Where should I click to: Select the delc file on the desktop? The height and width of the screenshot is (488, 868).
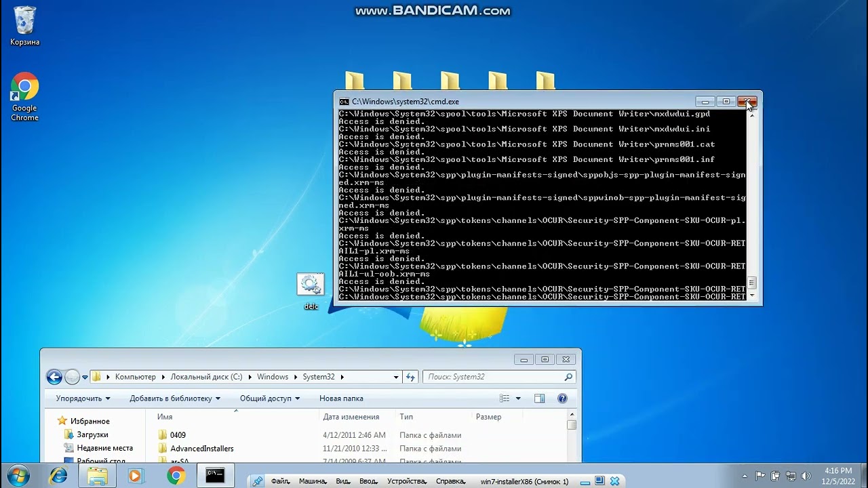pyautogui.click(x=311, y=291)
